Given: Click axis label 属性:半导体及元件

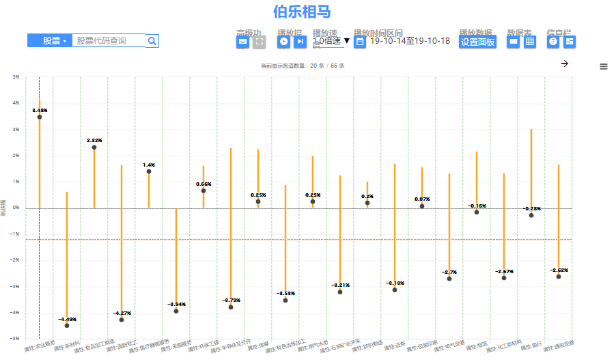Looking at the screenshot, I should point(231,346).
